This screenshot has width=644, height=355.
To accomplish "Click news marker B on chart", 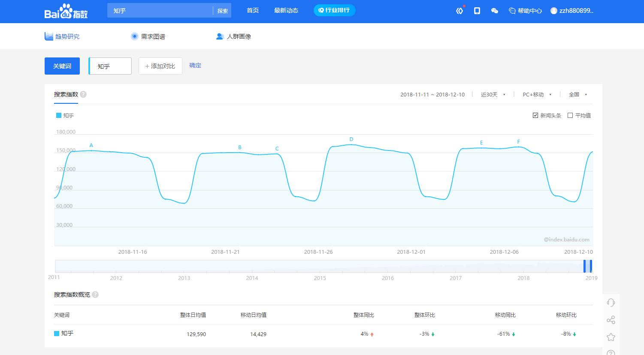I will point(240,147).
